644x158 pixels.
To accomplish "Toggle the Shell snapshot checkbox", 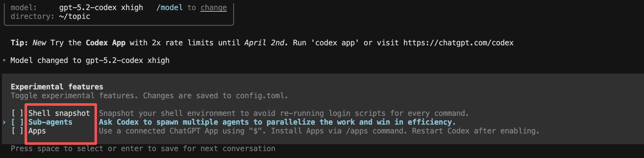I will click(x=17, y=113).
